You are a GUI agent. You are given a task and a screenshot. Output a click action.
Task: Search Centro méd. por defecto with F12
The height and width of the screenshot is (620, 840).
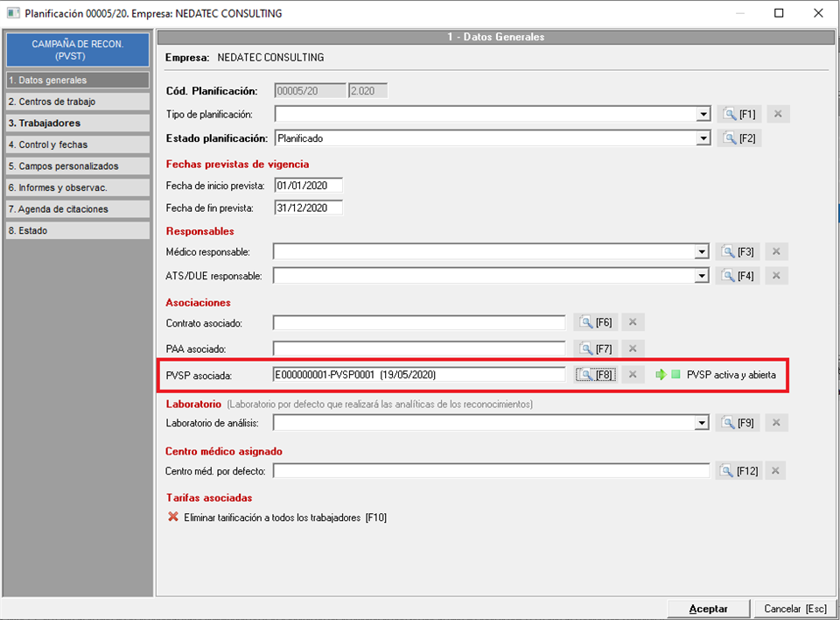(738, 471)
